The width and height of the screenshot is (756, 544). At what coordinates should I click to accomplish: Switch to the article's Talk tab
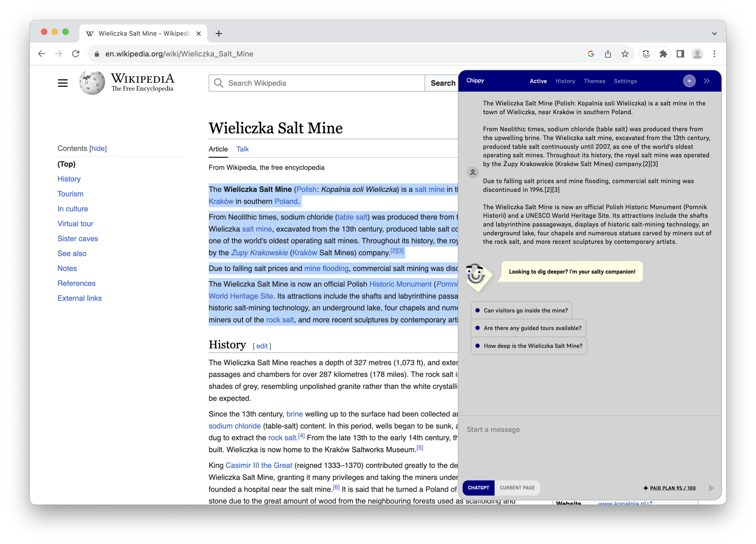pos(242,149)
